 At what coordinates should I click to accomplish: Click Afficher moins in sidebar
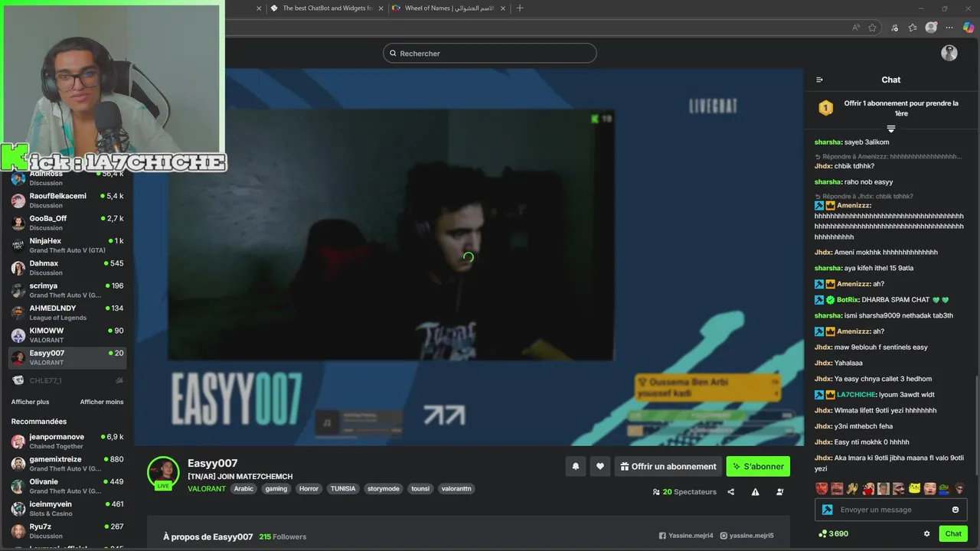click(x=102, y=402)
